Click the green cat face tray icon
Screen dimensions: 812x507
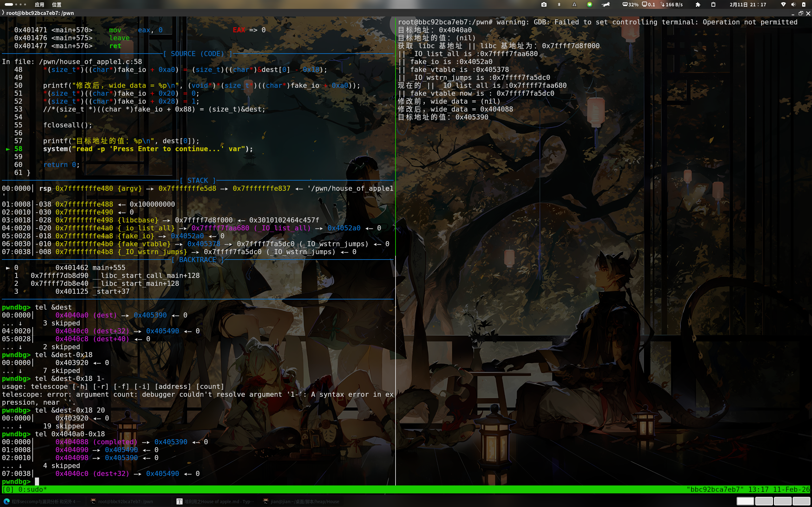pos(590,4)
